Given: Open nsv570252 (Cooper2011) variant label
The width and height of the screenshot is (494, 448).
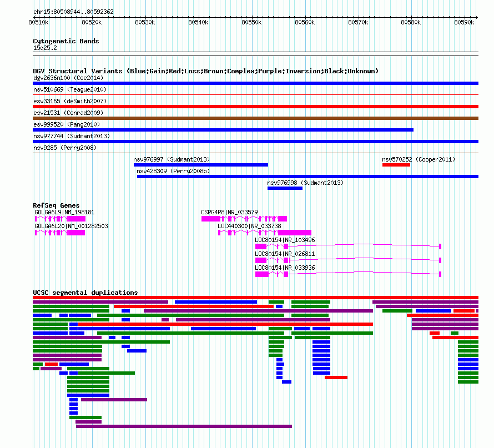Looking at the screenshot, I should [x=419, y=159].
